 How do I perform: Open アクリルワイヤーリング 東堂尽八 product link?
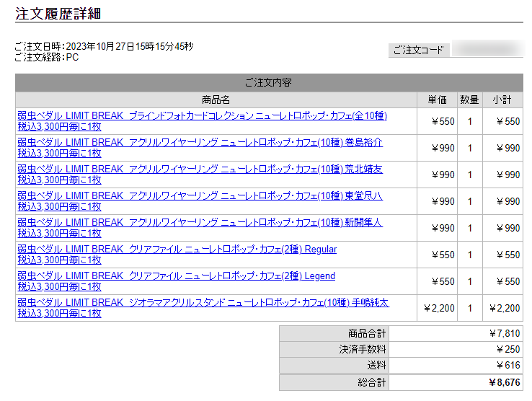200,201
